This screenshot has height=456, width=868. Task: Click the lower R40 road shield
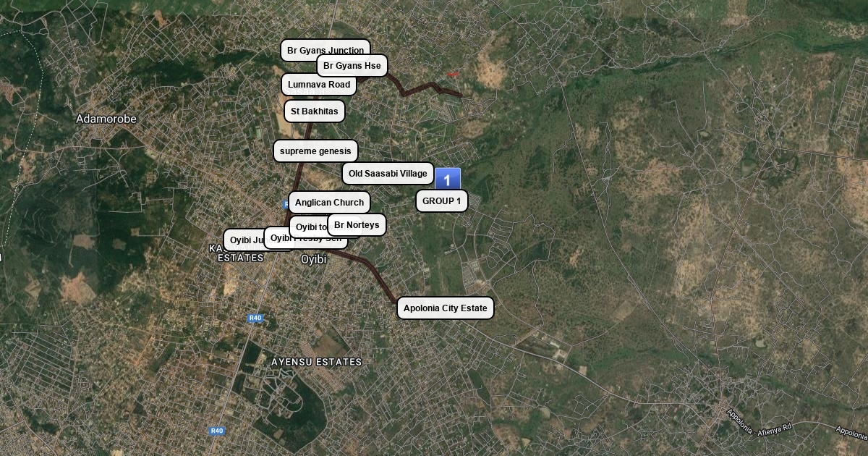point(217,431)
